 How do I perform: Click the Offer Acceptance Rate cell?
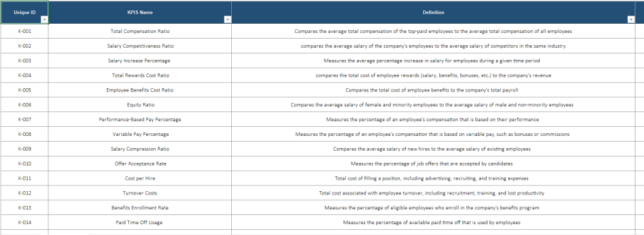(x=140, y=164)
